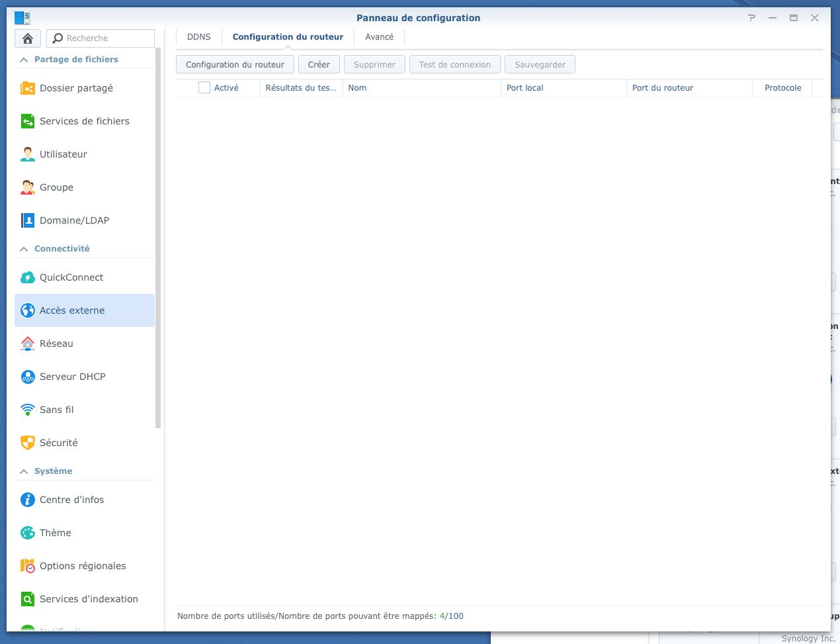840x644 pixels.
Task: Click the home icon button
Action: (x=28, y=38)
